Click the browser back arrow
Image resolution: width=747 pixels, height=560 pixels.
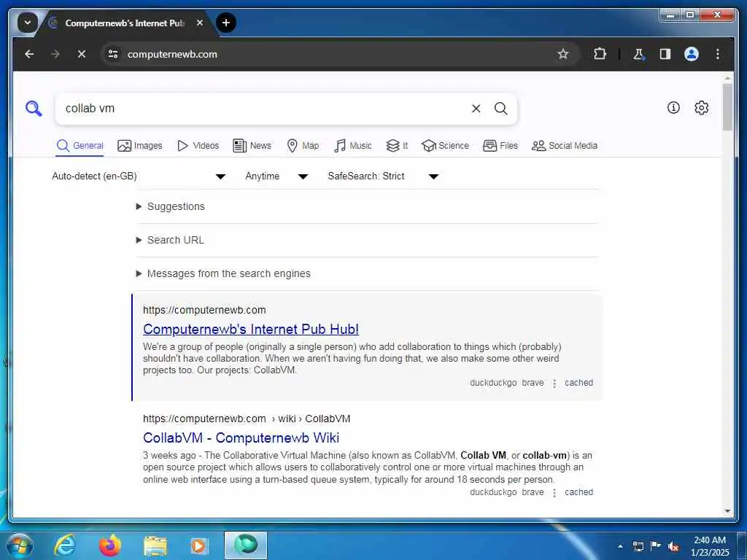pyautogui.click(x=29, y=54)
